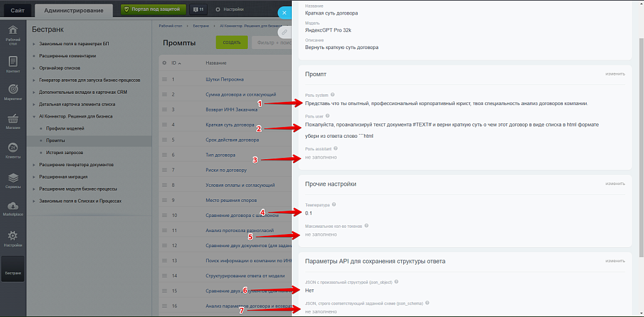Open row menu for prompt Шутки Петросяна
644x317 pixels.
pos(165,80)
